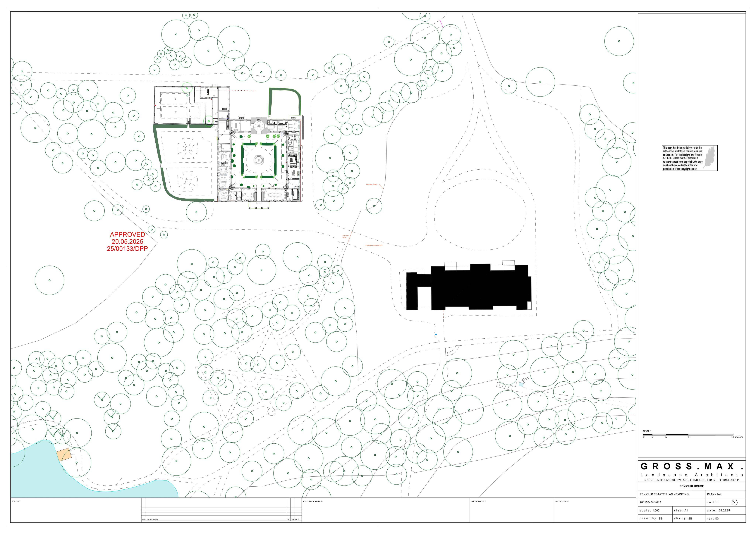Click the 'REVISION NOTES:' header
This screenshot has height=534, width=756.
[313, 501]
